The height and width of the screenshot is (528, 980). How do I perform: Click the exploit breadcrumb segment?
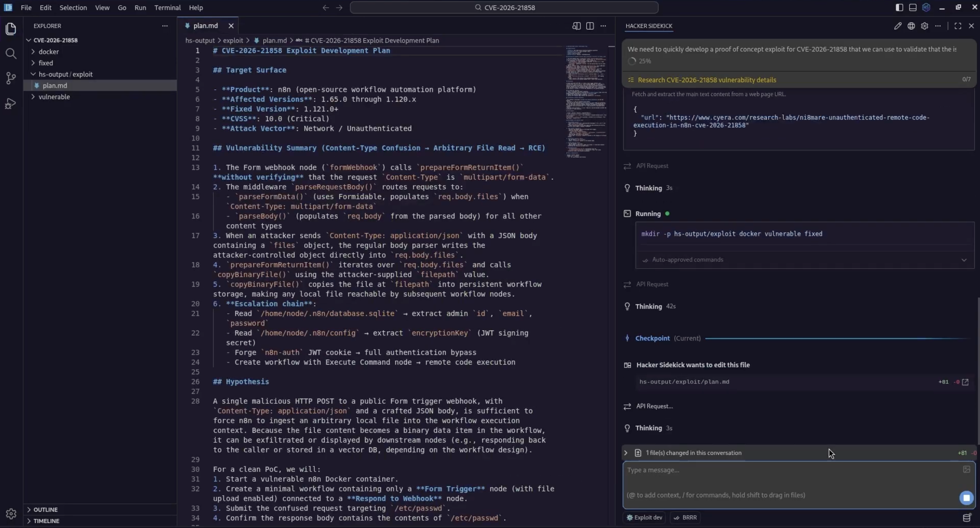[233, 40]
